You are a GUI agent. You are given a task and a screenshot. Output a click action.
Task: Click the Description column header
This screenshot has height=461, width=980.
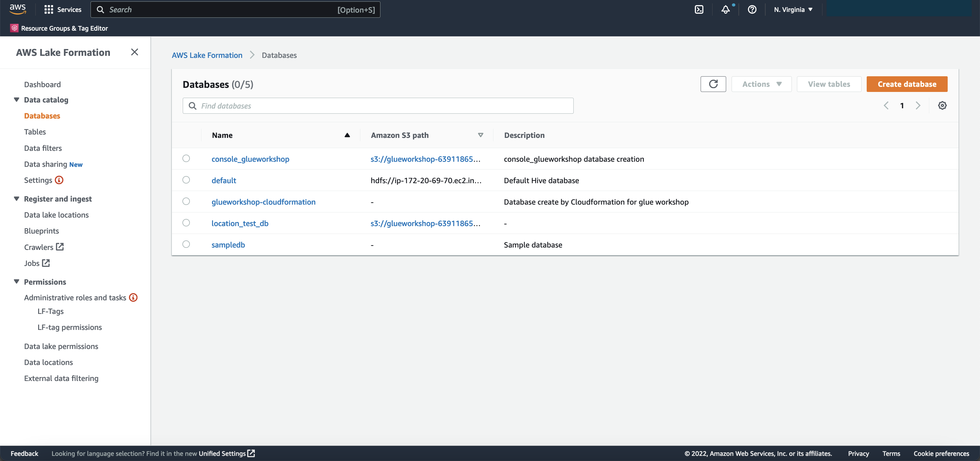coord(524,135)
